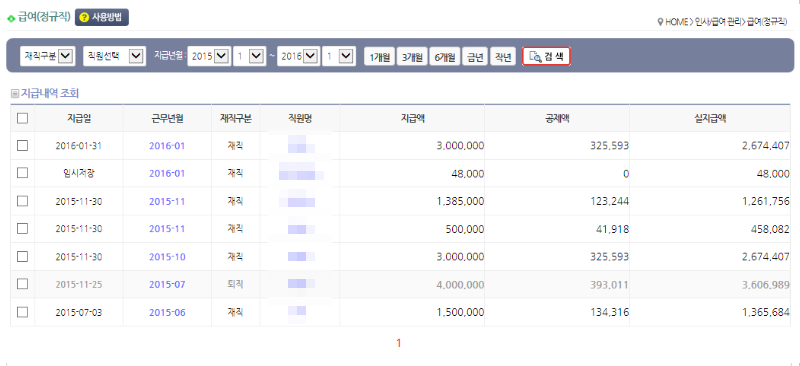Check the row for 2016-01-31 payment

click(22, 146)
